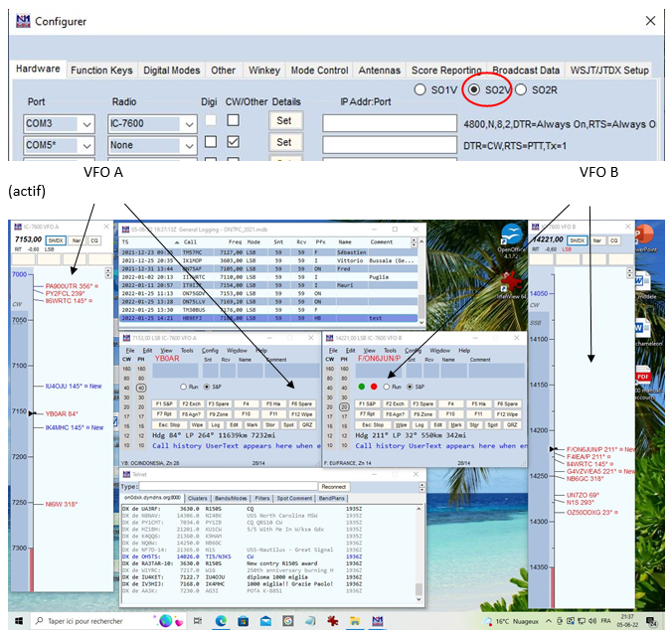Toggle CW/Other checkbox for COM3 row
The height and width of the screenshot is (633, 672).
pos(234,120)
